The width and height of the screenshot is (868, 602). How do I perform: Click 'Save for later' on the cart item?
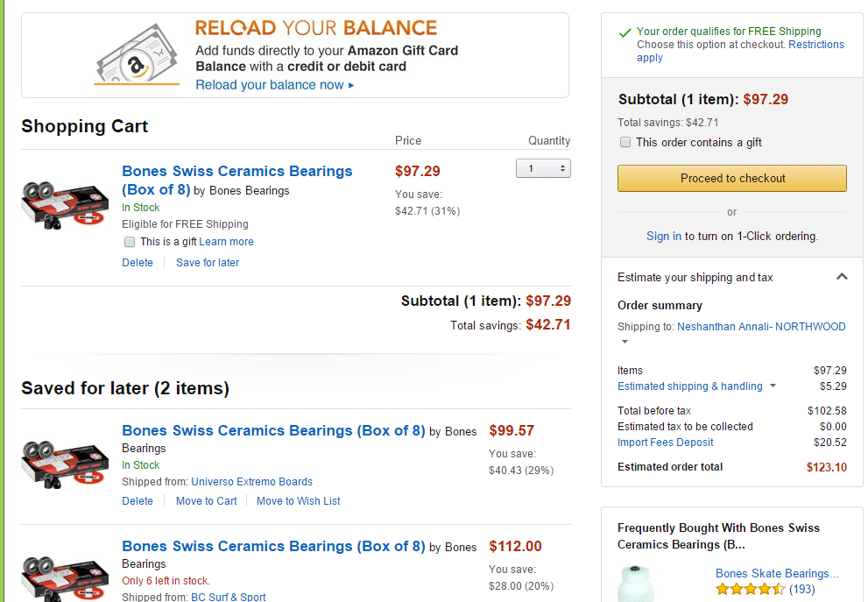pos(208,263)
